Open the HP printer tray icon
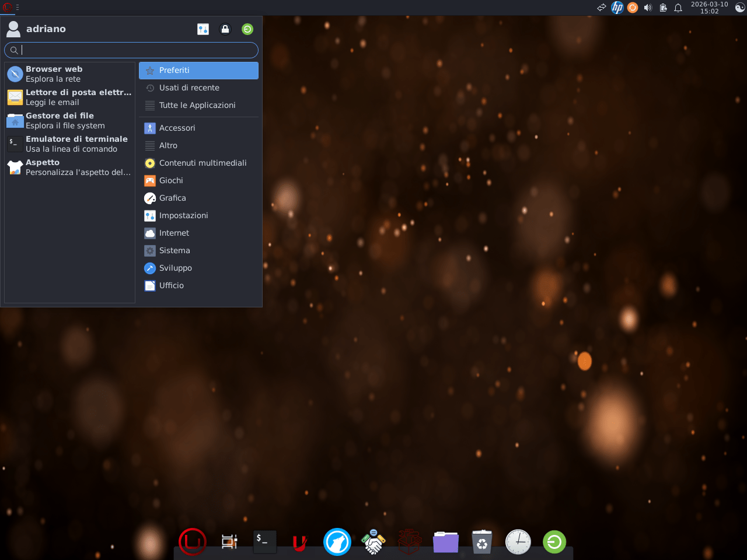 click(617, 8)
